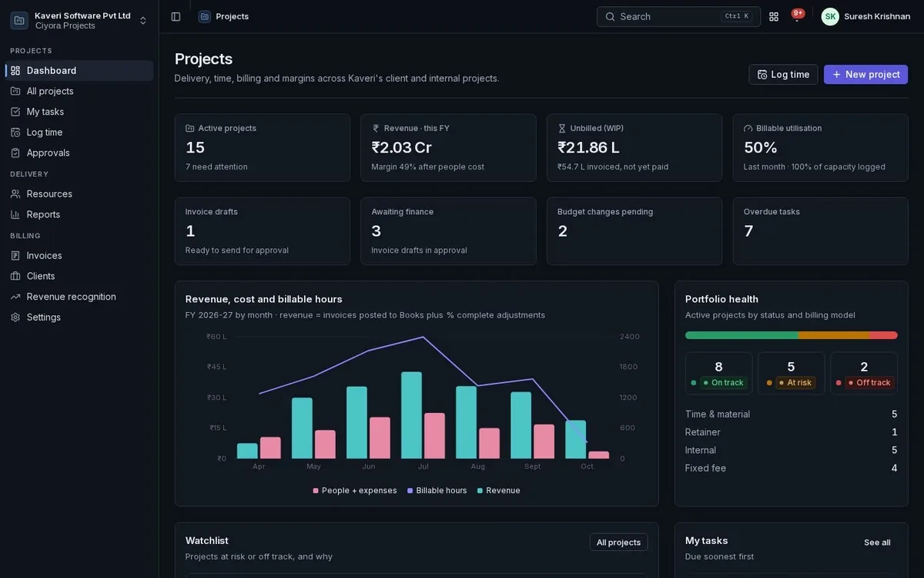Screen dimensions: 924x578
Task: Click the Projects breadcrumb folder icon
Action: coord(205,16)
